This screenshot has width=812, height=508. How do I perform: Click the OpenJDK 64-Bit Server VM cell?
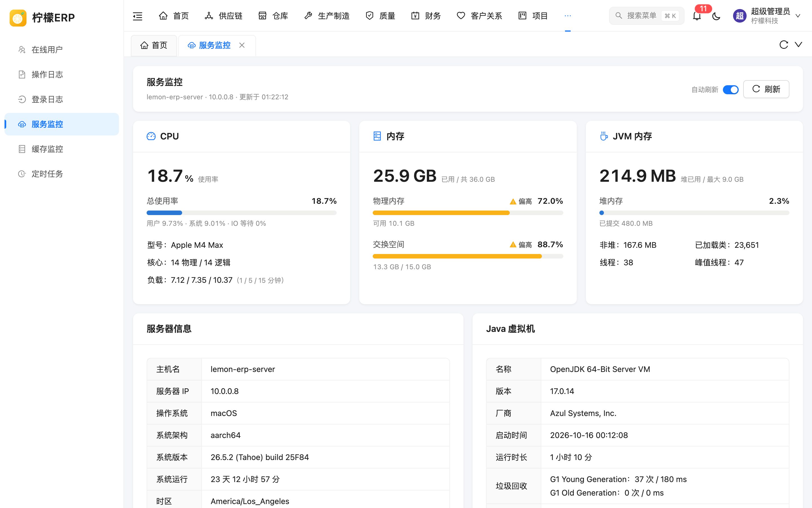[x=665, y=369]
